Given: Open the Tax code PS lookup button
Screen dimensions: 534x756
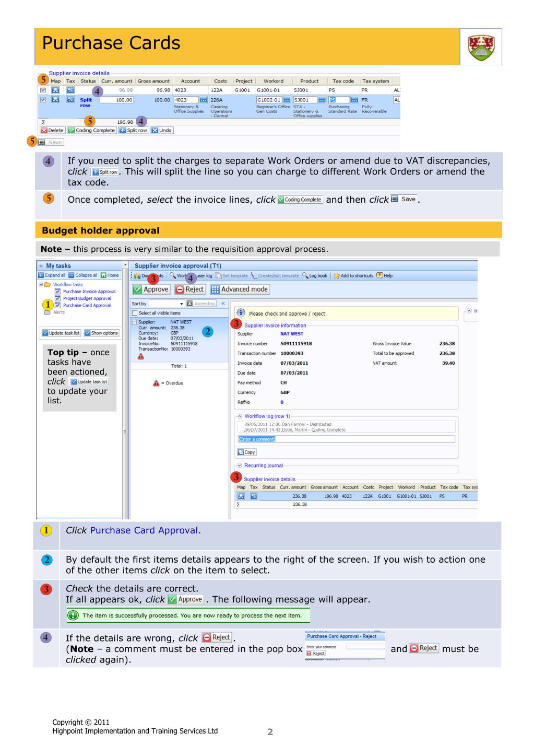Looking at the screenshot, I should 354,100.
